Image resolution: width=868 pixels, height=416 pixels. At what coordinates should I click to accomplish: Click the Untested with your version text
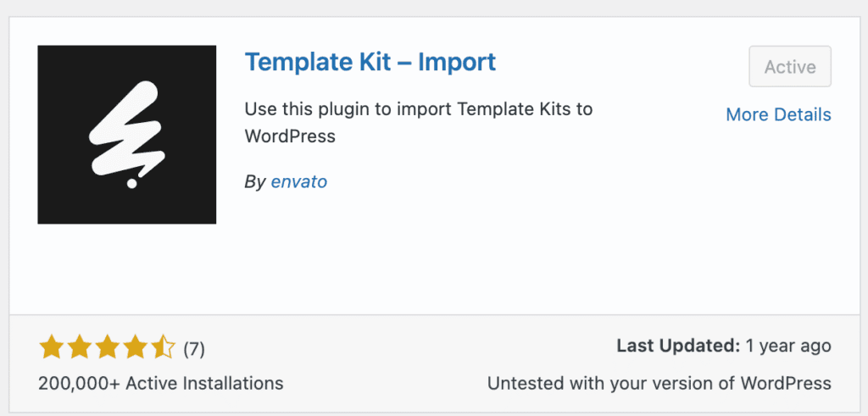[x=659, y=383]
